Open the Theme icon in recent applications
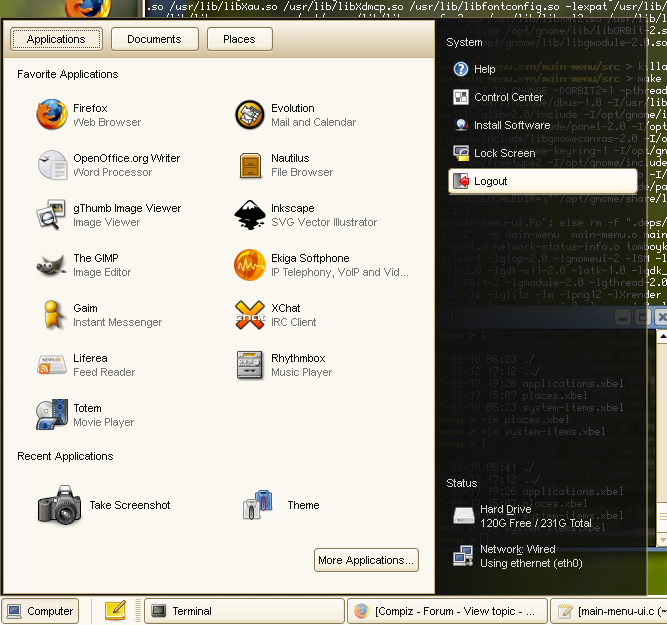 click(258, 505)
